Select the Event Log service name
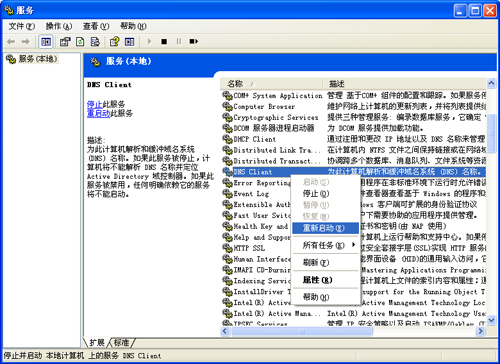500x364 pixels. click(x=251, y=194)
